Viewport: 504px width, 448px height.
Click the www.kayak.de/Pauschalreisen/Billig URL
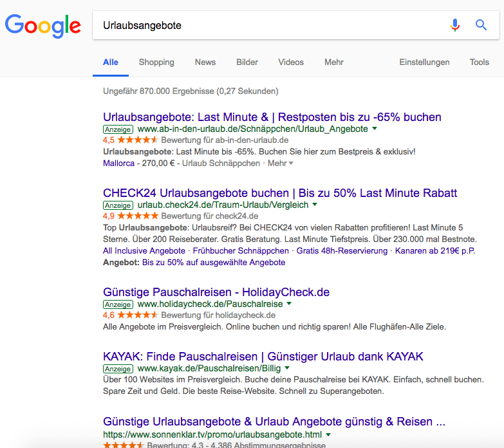click(209, 368)
